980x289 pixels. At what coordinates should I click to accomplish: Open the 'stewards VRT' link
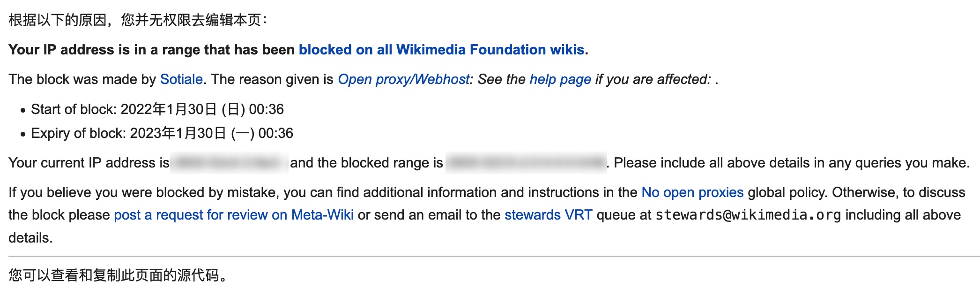point(548,215)
